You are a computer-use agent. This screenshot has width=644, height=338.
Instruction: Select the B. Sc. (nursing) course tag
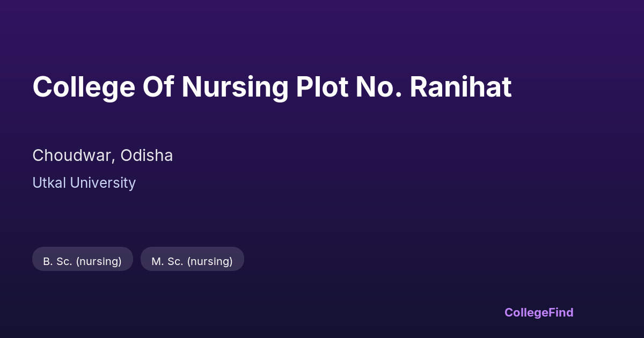click(82, 261)
